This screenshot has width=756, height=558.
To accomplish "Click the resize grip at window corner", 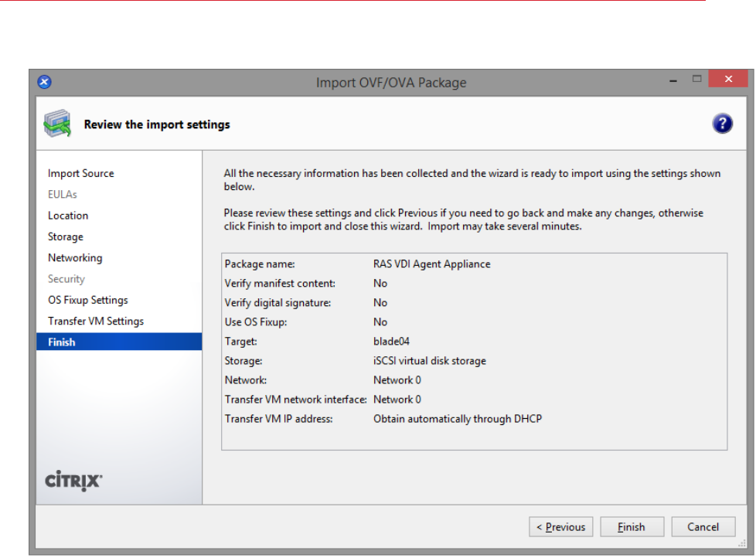I will coord(744,545).
